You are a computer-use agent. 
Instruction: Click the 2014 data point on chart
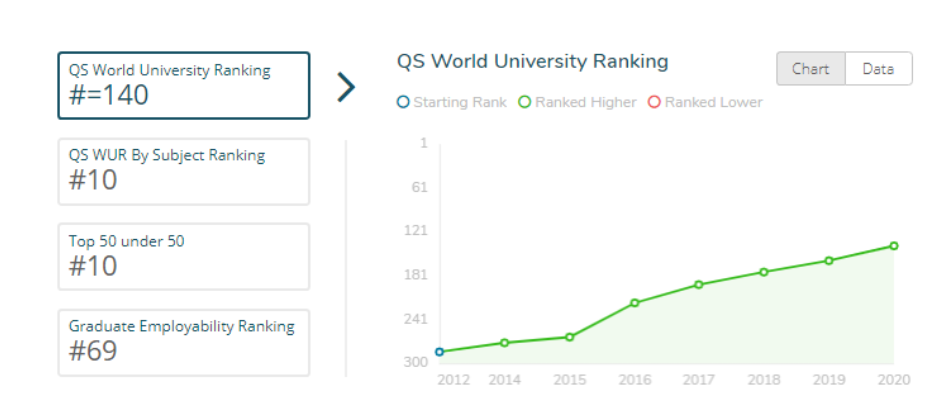pyautogui.click(x=504, y=343)
